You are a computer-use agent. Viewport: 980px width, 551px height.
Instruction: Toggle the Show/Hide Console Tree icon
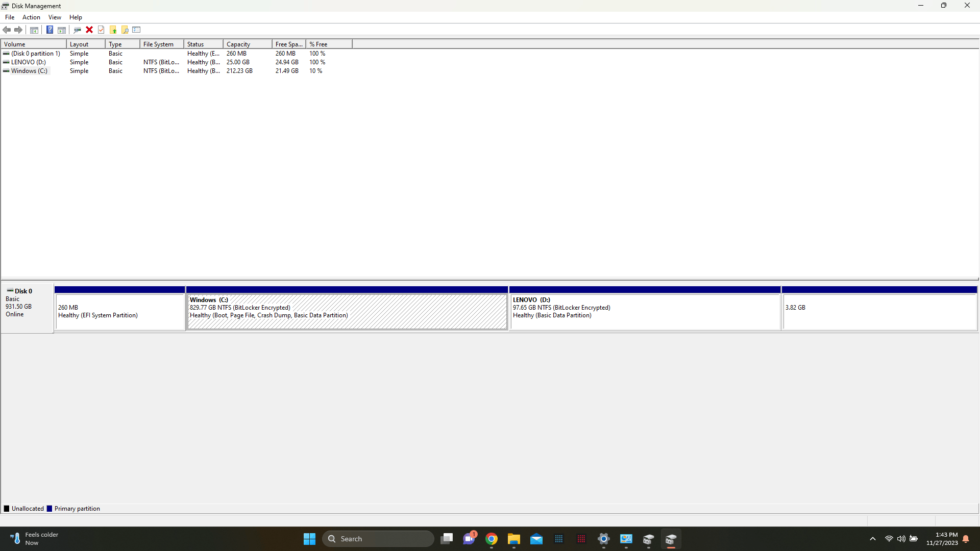click(x=34, y=30)
